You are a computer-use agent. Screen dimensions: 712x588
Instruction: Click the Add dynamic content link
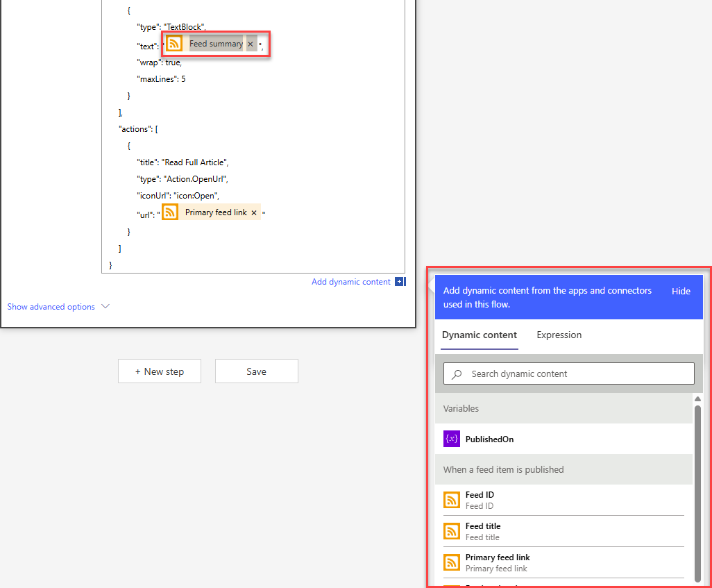350,282
